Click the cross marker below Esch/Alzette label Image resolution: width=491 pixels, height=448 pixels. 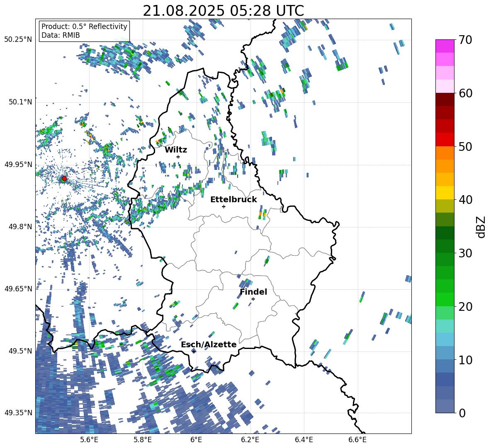point(194,351)
